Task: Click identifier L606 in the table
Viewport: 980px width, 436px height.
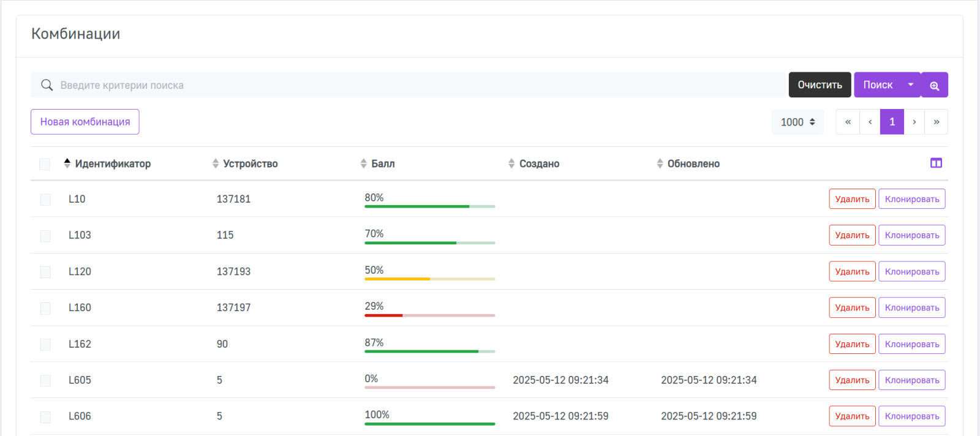Action: 80,416
